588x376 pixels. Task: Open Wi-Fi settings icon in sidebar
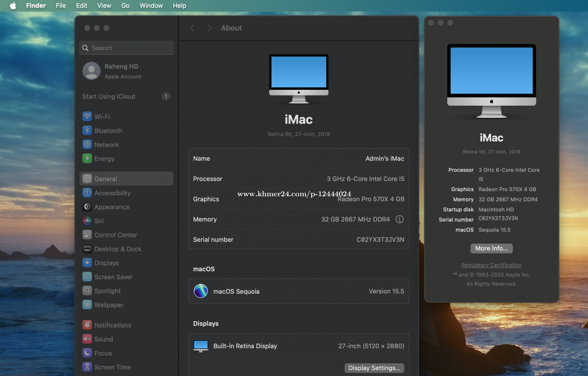87,117
